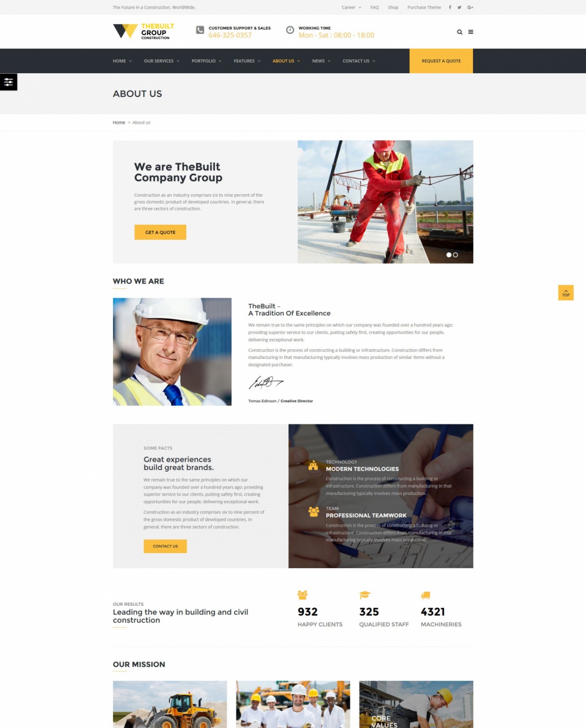Click the Modern Technologies castle icon
The image size is (586, 728).
pos(313,466)
